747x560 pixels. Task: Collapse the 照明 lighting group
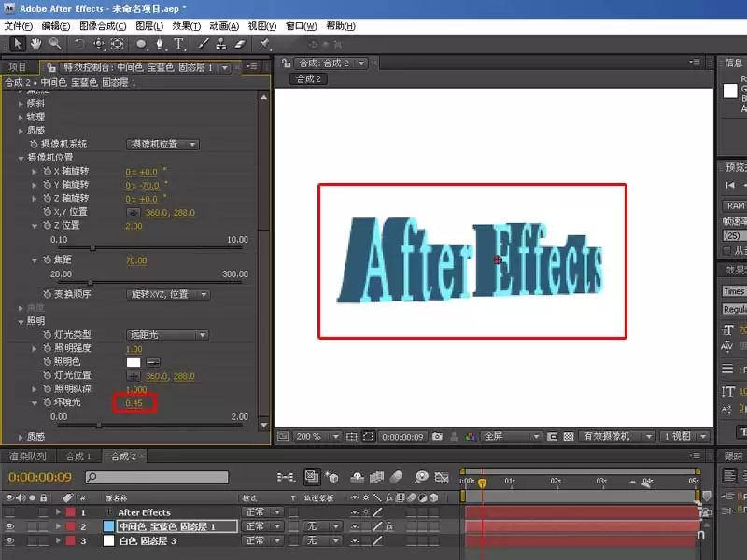click(21, 321)
